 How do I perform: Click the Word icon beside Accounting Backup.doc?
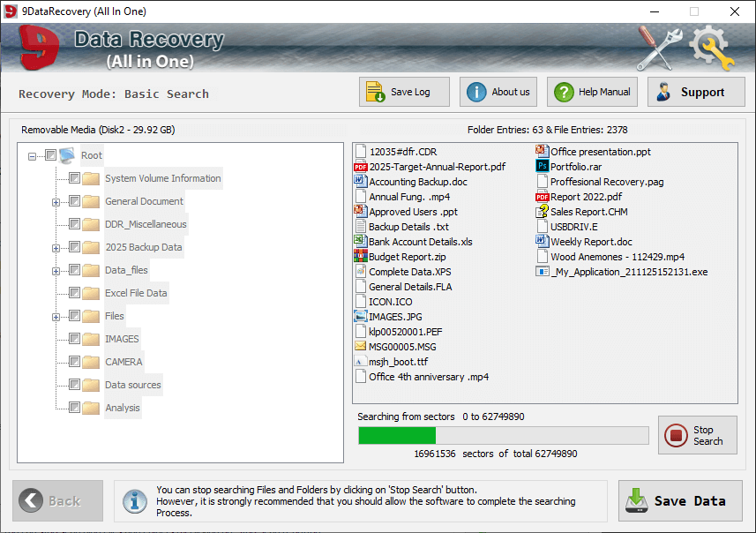tap(360, 182)
